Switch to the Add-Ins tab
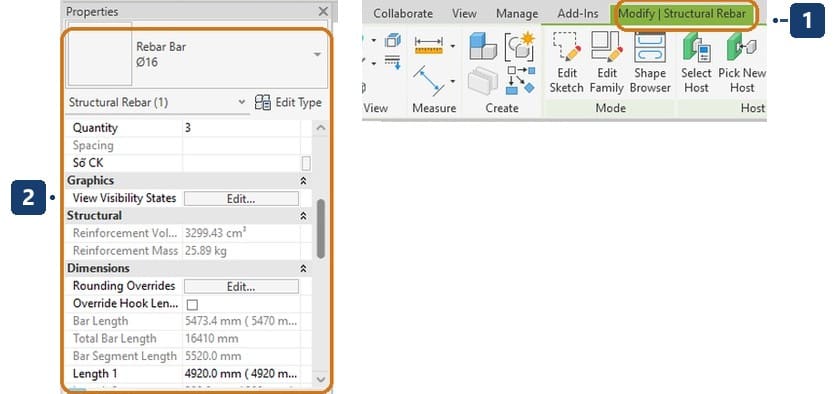Image resolution: width=837 pixels, height=394 pixels. pos(578,14)
